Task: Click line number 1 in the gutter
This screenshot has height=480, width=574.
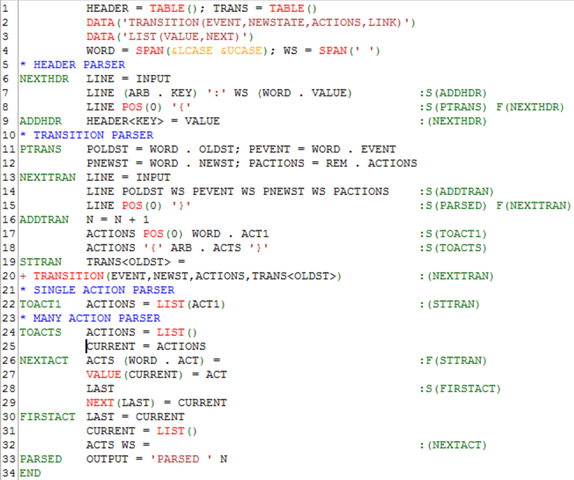Action: coord(5,8)
